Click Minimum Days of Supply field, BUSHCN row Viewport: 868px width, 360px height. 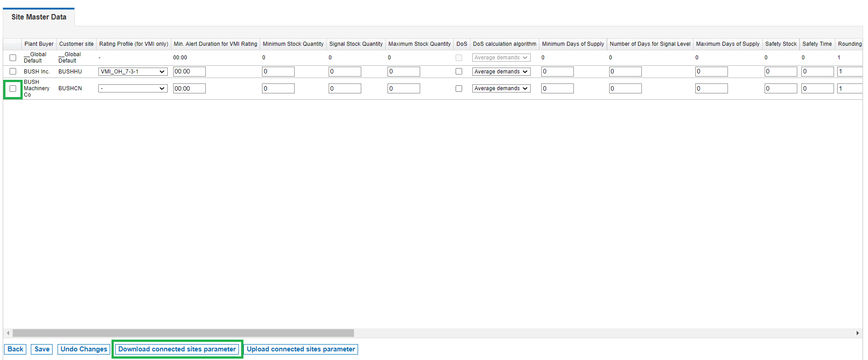(x=558, y=88)
